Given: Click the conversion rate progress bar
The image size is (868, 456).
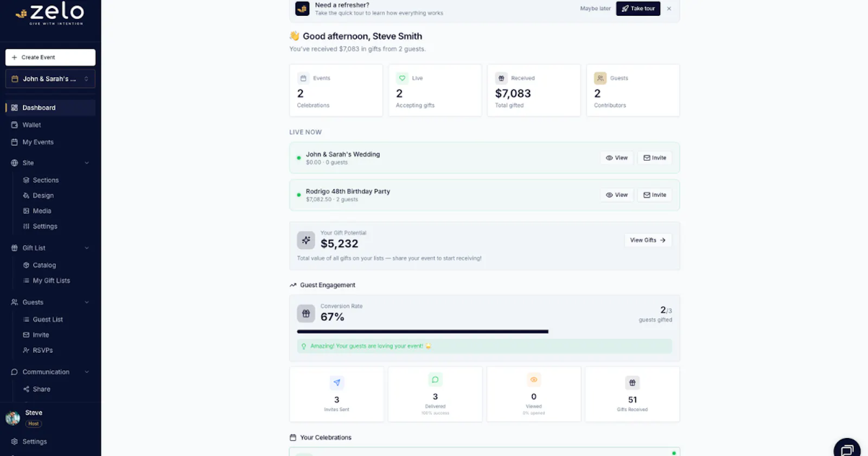Looking at the screenshot, I should (x=484, y=332).
